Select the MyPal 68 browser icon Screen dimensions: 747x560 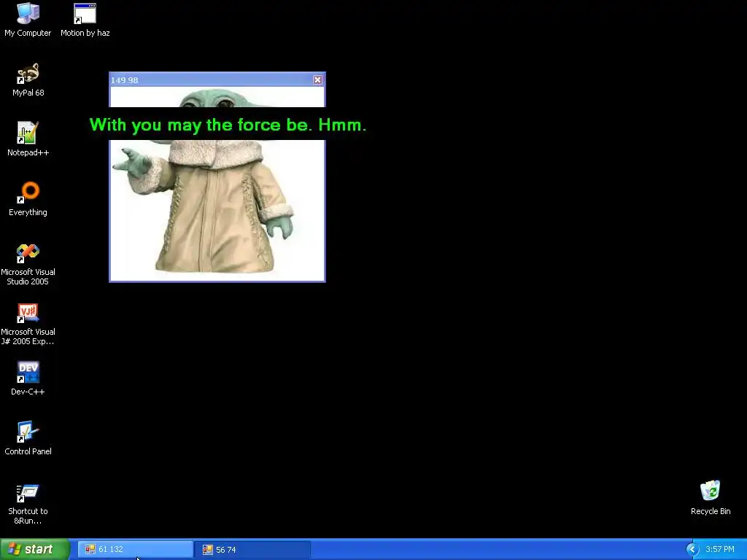tap(28, 79)
